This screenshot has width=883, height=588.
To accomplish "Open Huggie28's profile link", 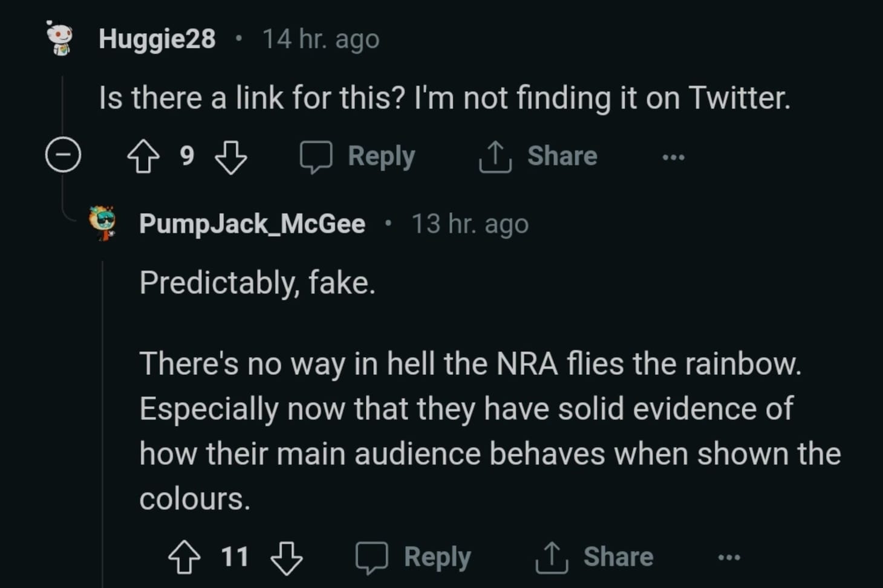I will point(157,38).
